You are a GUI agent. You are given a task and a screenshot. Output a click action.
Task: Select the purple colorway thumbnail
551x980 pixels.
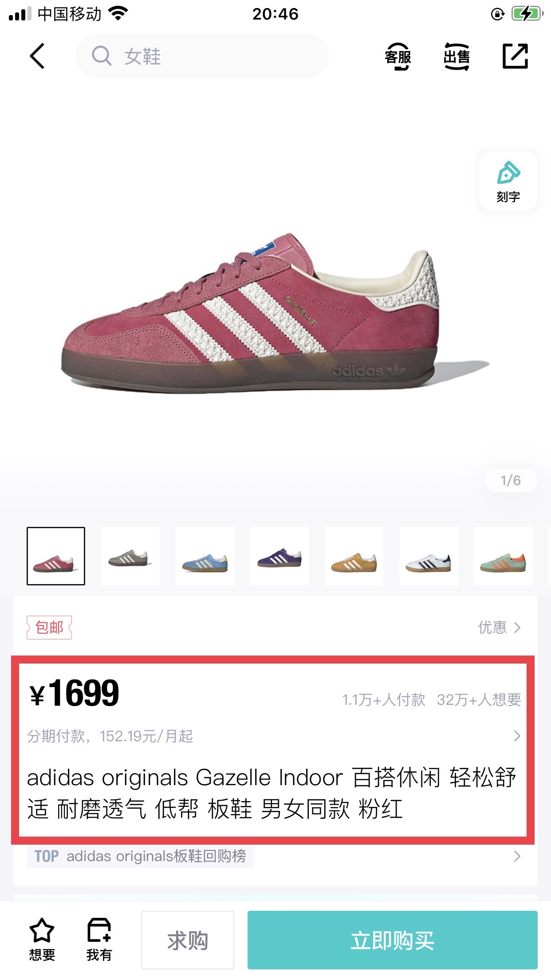pos(279,556)
